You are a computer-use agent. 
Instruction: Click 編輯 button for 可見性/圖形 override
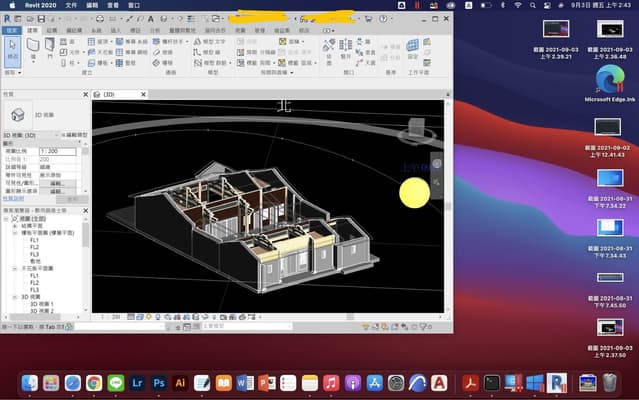(x=57, y=183)
